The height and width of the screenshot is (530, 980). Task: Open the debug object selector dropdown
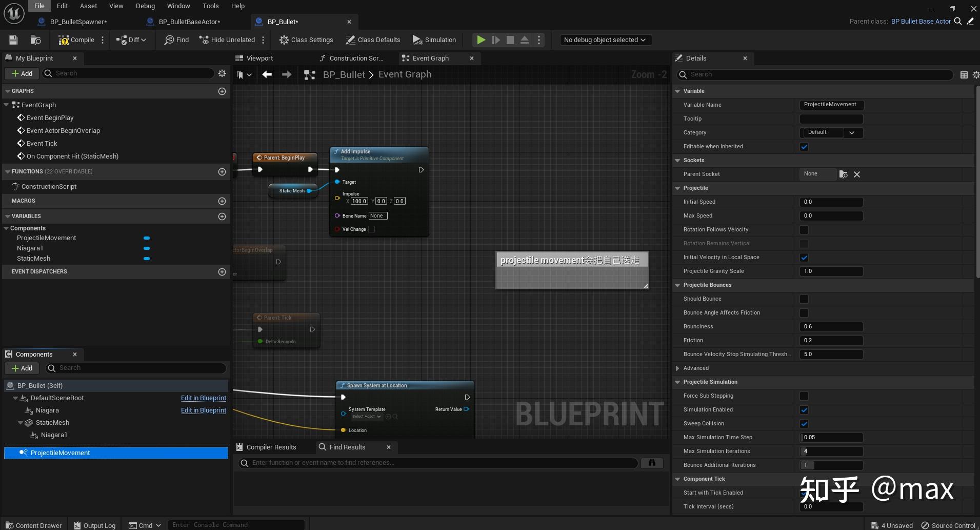point(605,40)
